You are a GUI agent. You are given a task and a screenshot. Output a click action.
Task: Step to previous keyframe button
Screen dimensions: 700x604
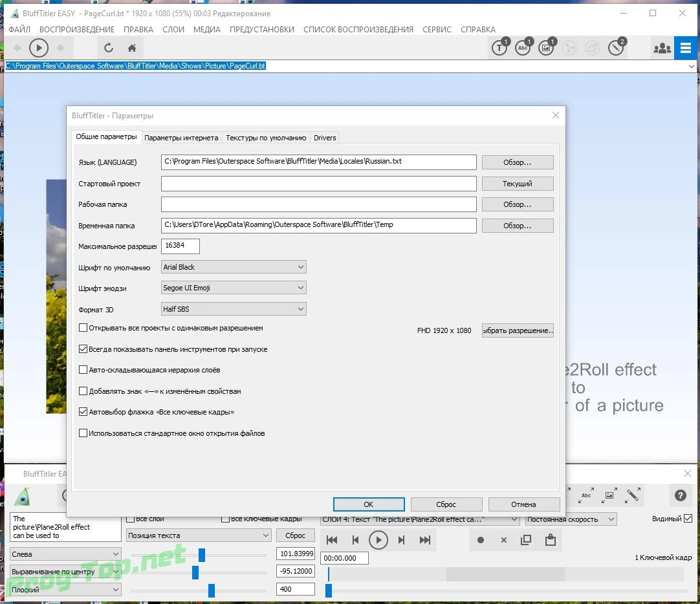pos(355,540)
